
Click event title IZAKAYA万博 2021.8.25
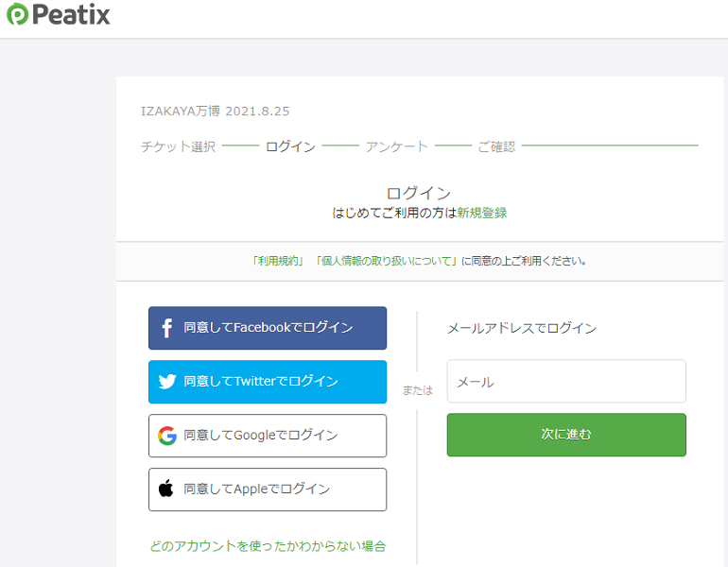pyautogui.click(x=215, y=112)
